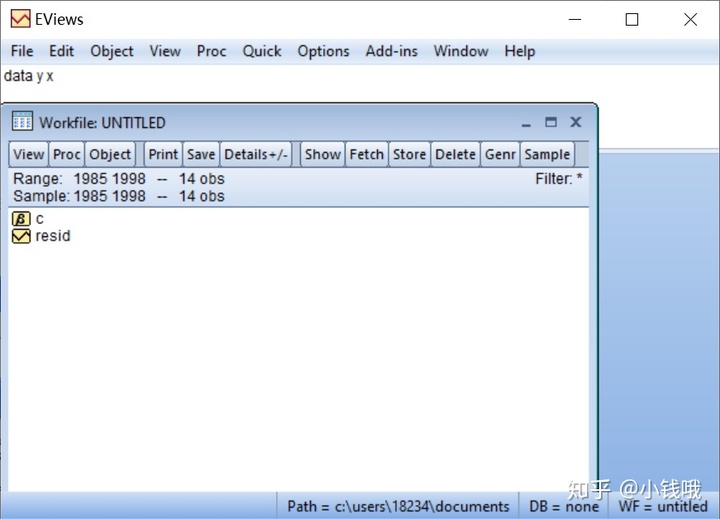Click the workfile View toolbar button

28,154
